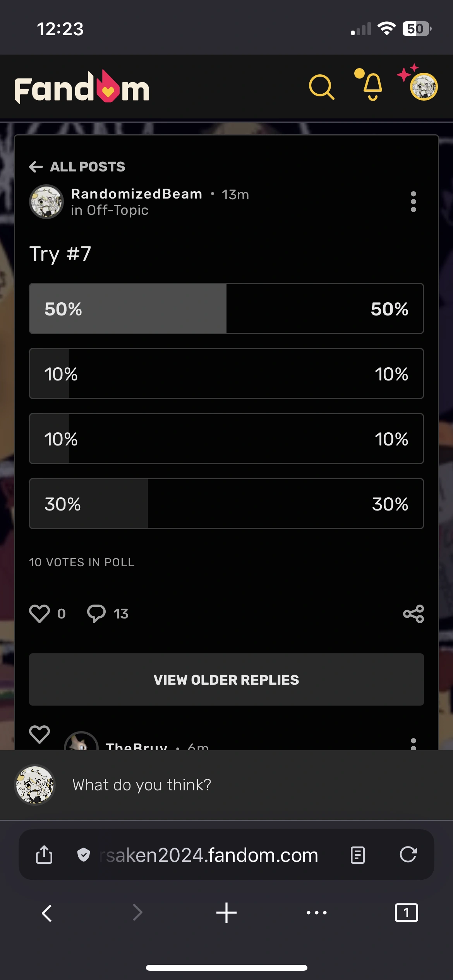
Task: Open the reader view page icon
Action: (357, 855)
